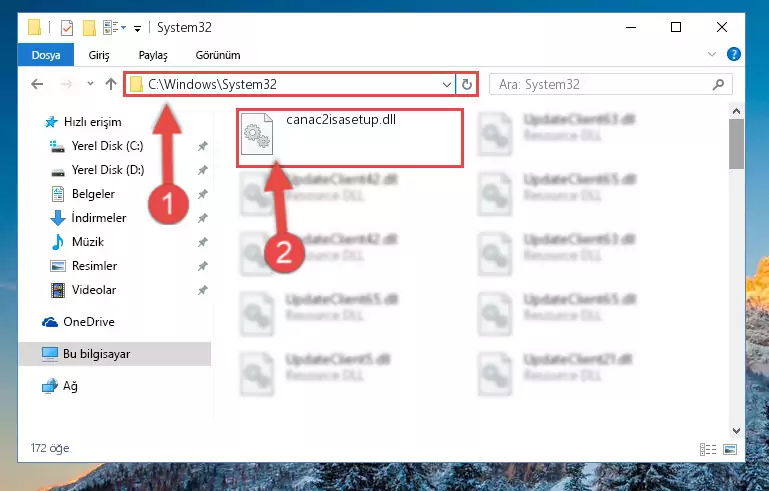769x491 pixels.
Task: Click the pin icon beside Videolar
Action: [203, 289]
